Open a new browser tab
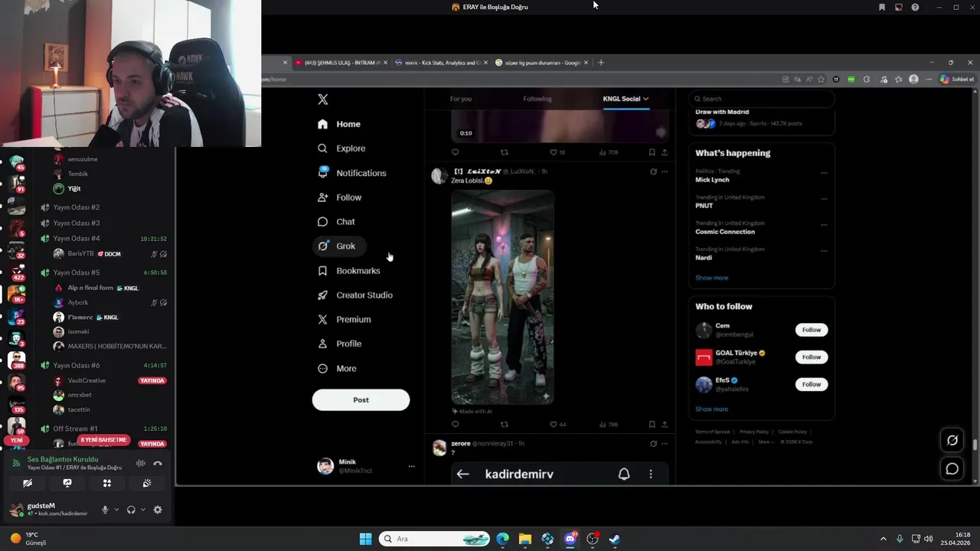Viewport: 980px width, 551px height. tap(601, 63)
